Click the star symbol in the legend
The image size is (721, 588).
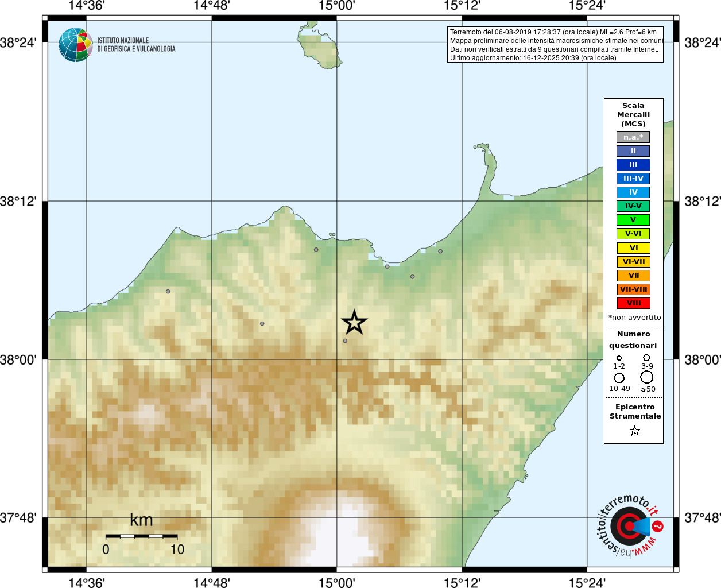(x=634, y=431)
